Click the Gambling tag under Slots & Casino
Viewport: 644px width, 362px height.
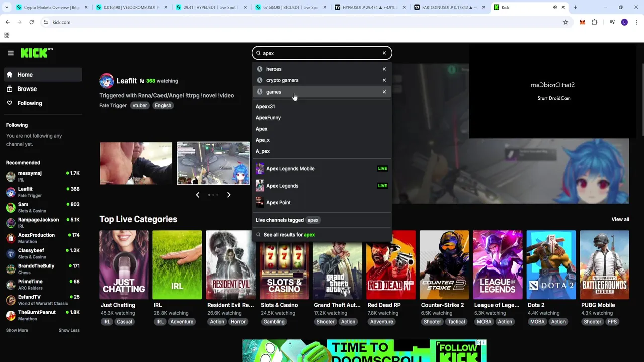[274, 322]
